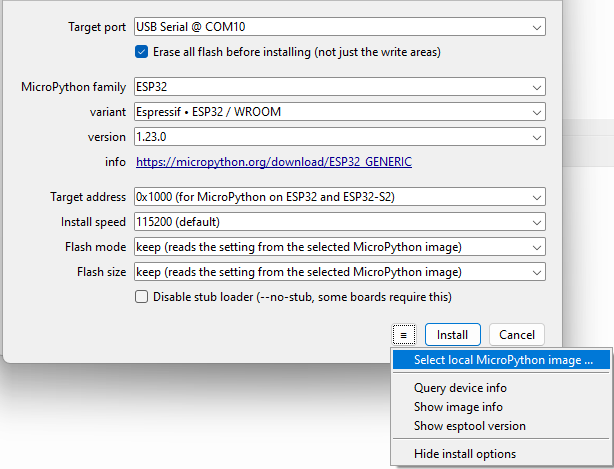Expand the MicroPython family dropdown
Viewport: 614px width, 469px height.
[537, 87]
